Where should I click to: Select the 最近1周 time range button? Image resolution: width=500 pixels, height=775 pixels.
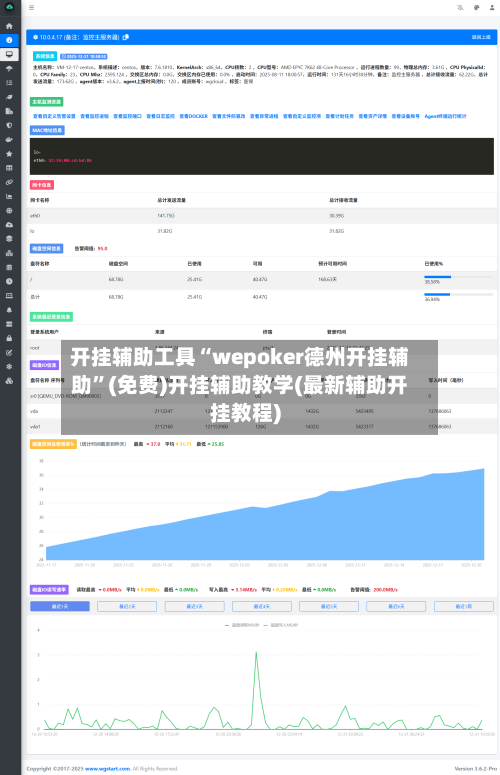[464, 606]
